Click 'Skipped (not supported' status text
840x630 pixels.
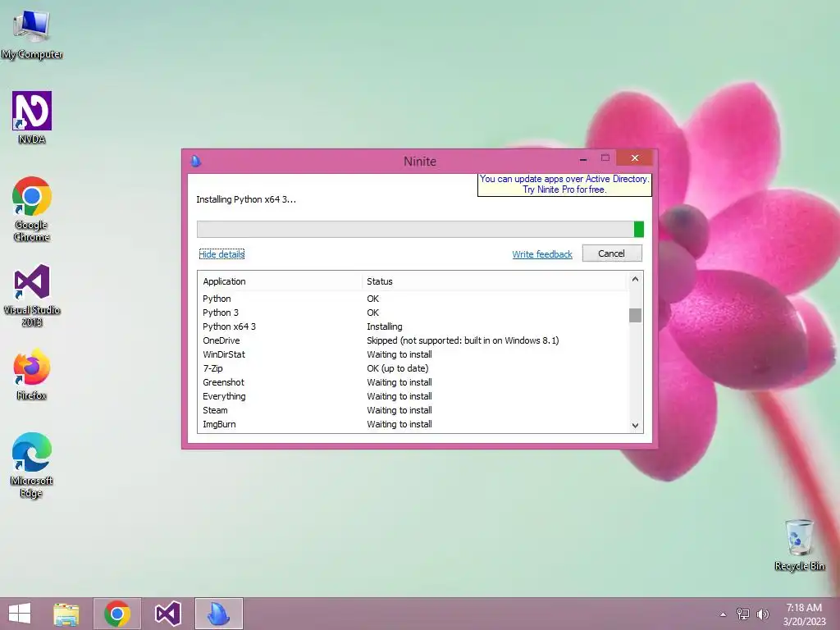(463, 340)
